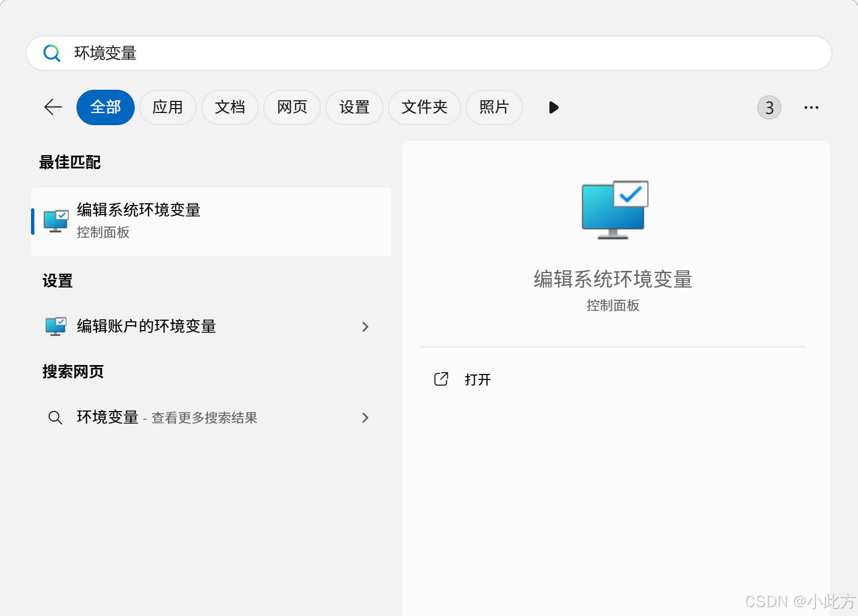Click the search magnifier icon in search box
This screenshot has height=616, width=858.
[x=52, y=53]
